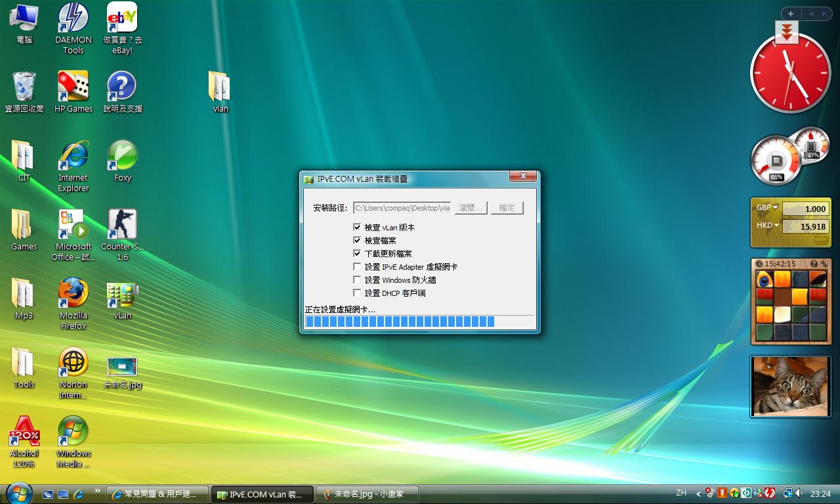Open the GBP currency dropdown in the gadget
840x504 pixels.
pos(775,208)
